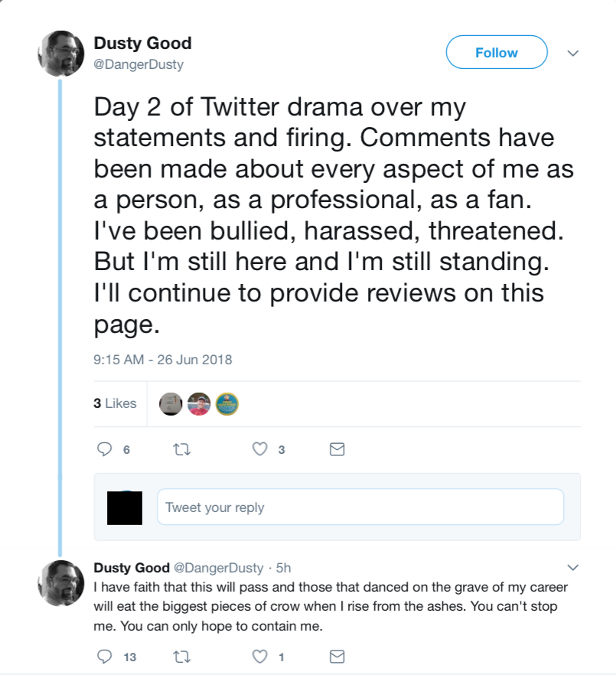Viewport: 616px width, 675px height.
Task: Like the 'I have faith' reply tweet
Action: [259, 656]
